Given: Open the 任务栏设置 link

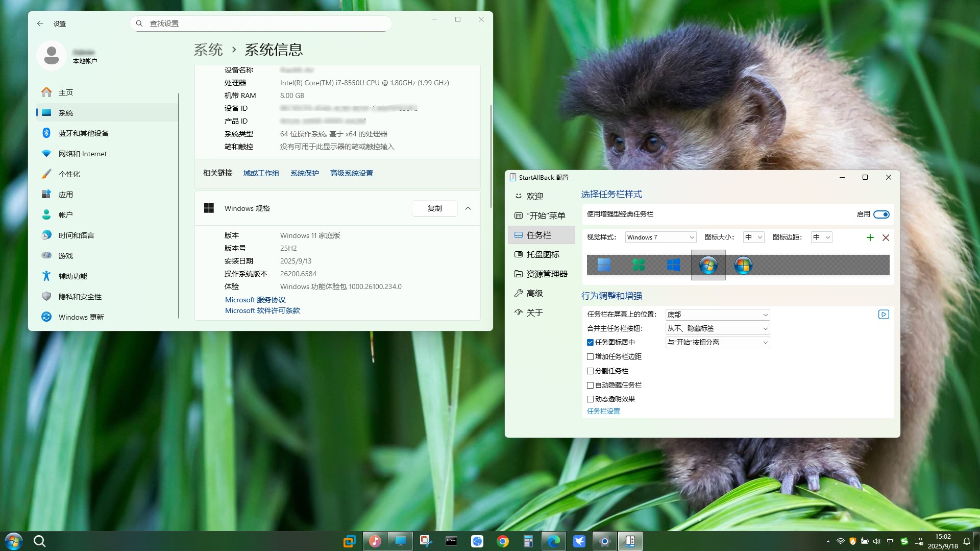Looking at the screenshot, I should click(x=603, y=411).
